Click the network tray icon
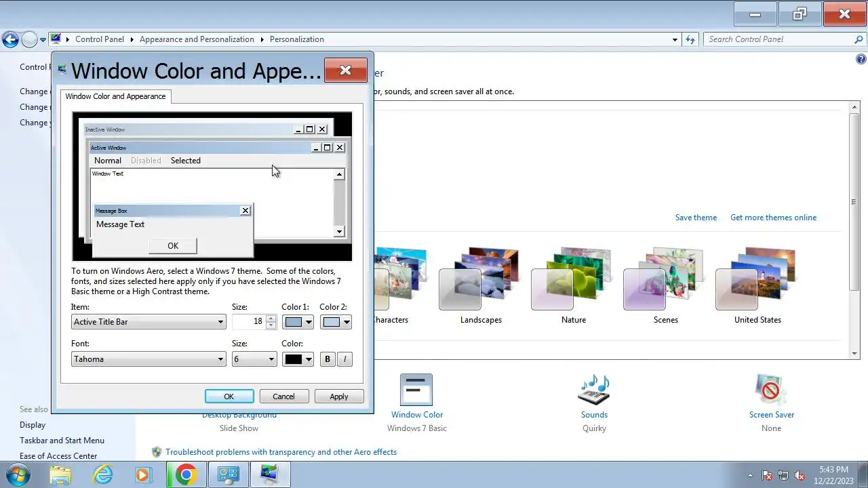Screen dimensions: 868x488 (783, 475)
